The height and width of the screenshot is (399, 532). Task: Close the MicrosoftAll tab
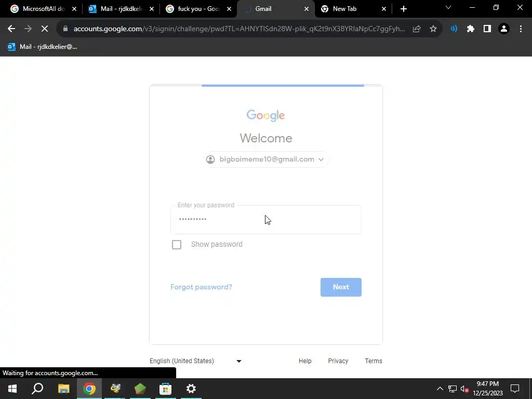(74, 9)
